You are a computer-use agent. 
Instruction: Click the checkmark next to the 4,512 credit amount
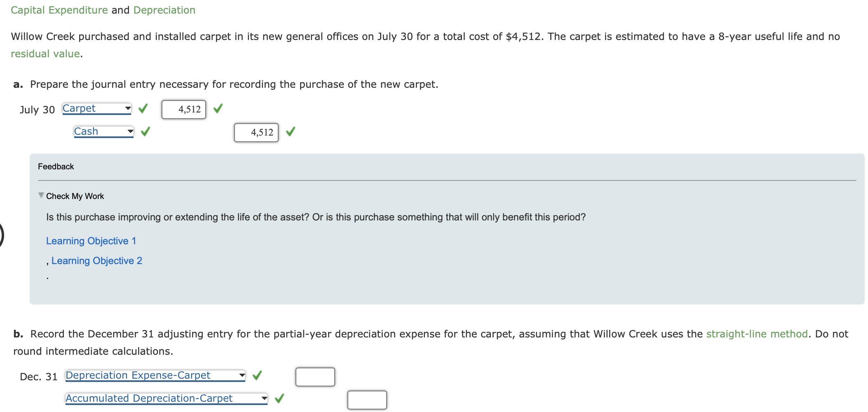(291, 132)
